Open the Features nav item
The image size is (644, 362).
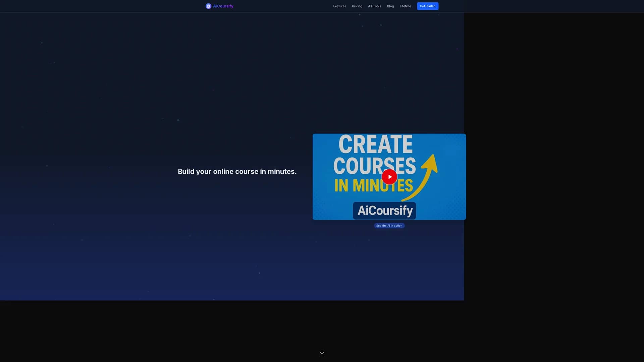339,6
